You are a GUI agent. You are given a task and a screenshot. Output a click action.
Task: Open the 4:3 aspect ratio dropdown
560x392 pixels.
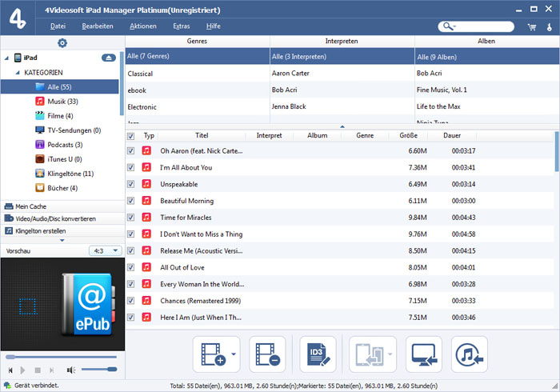105,250
